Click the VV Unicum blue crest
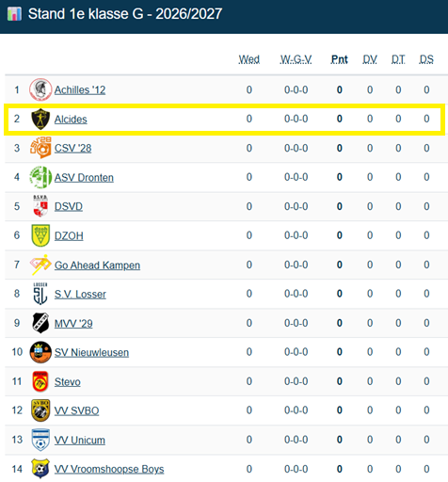Viewport: 448px width, 482px height. point(40,440)
